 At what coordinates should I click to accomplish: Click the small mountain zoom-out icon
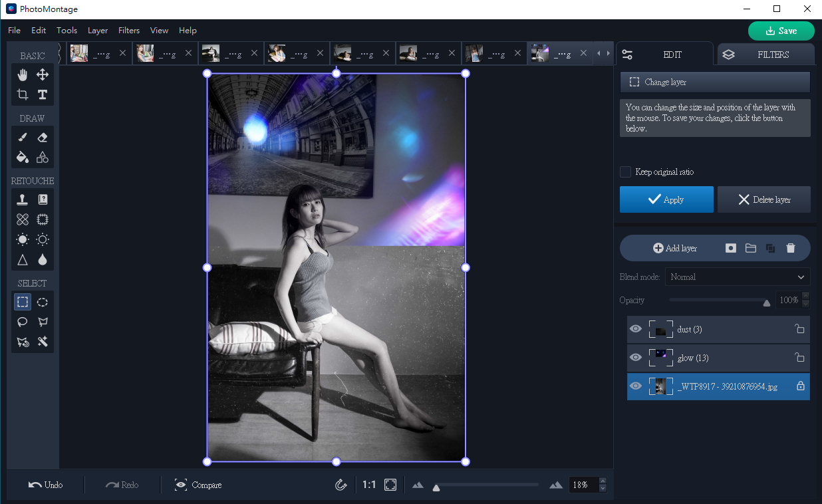coord(418,485)
